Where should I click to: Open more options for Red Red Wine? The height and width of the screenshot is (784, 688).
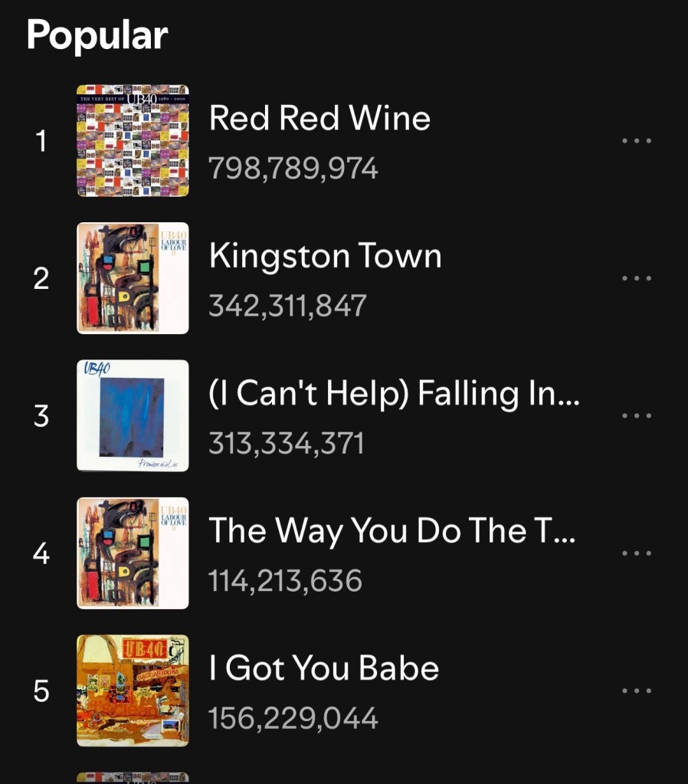636,141
